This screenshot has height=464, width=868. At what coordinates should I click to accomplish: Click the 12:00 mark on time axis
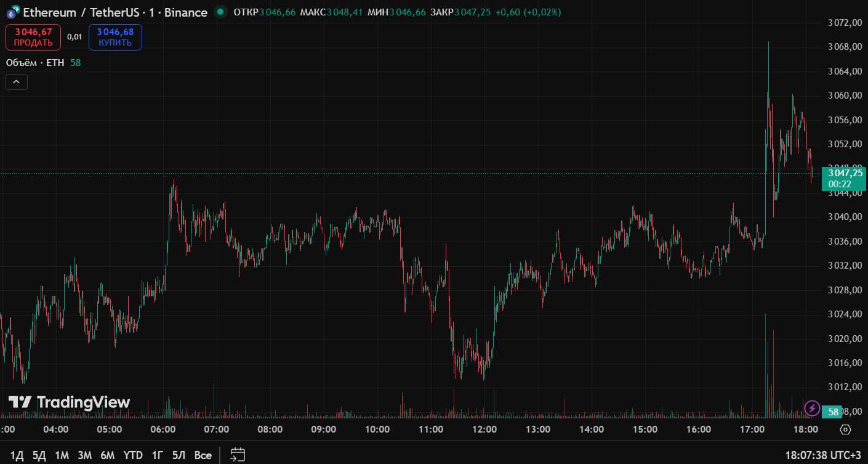click(x=484, y=429)
